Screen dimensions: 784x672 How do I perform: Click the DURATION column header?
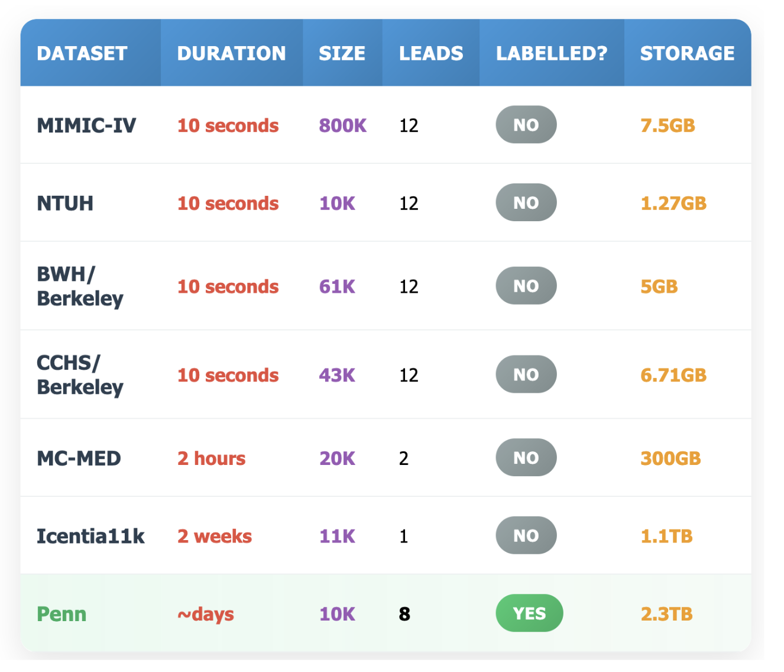pyautogui.click(x=231, y=53)
